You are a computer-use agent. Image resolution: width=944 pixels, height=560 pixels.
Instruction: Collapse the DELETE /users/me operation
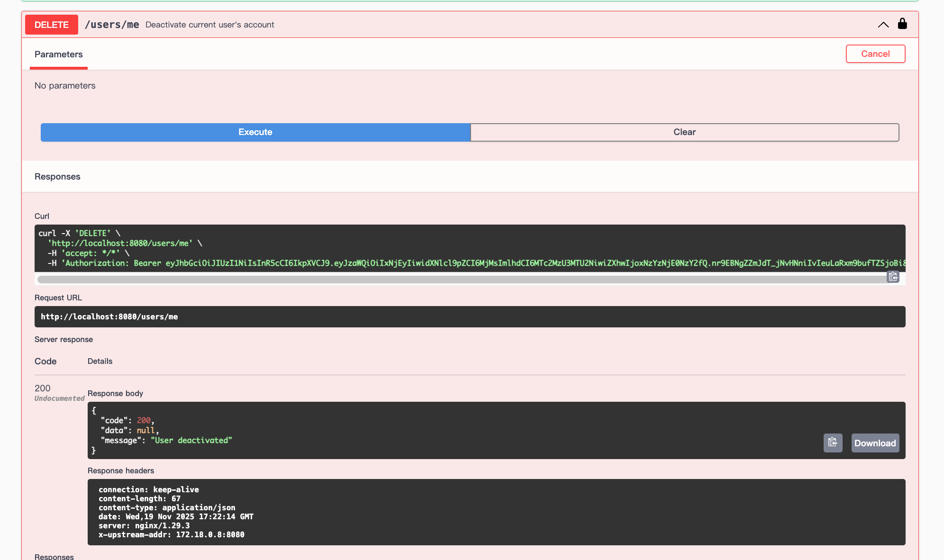[883, 25]
